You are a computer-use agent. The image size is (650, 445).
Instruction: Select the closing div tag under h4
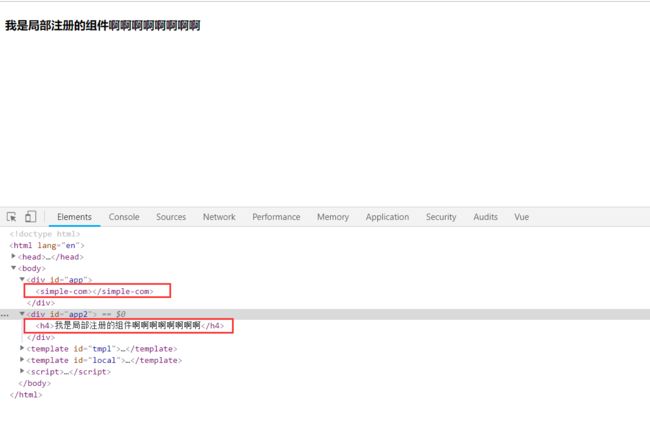[41, 337]
